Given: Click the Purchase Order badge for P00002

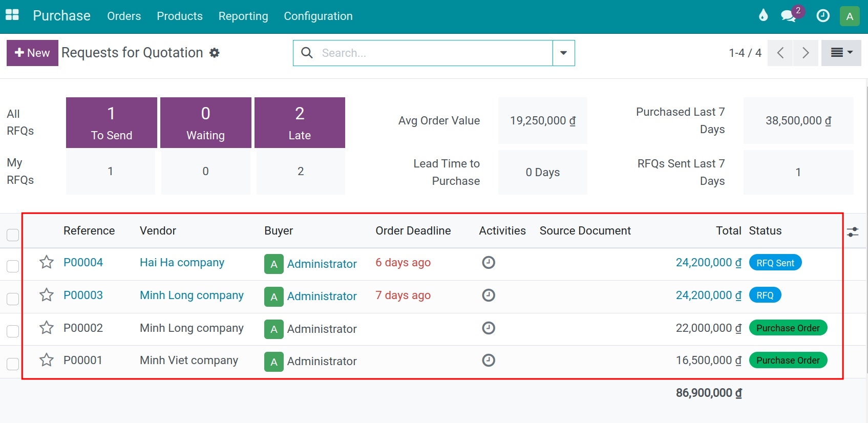Looking at the screenshot, I should (x=788, y=328).
